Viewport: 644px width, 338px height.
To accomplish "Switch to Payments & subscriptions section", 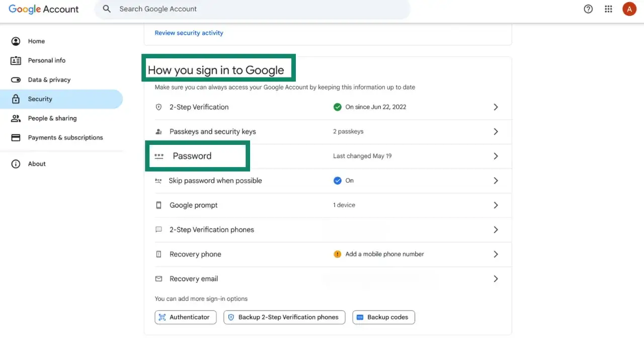I will pyautogui.click(x=65, y=137).
